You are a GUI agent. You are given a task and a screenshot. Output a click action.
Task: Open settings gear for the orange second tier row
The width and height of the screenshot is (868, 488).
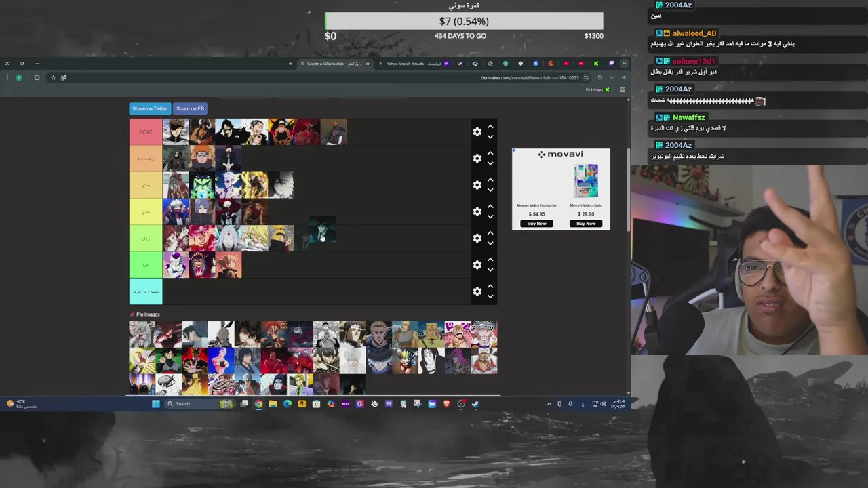pyautogui.click(x=477, y=158)
